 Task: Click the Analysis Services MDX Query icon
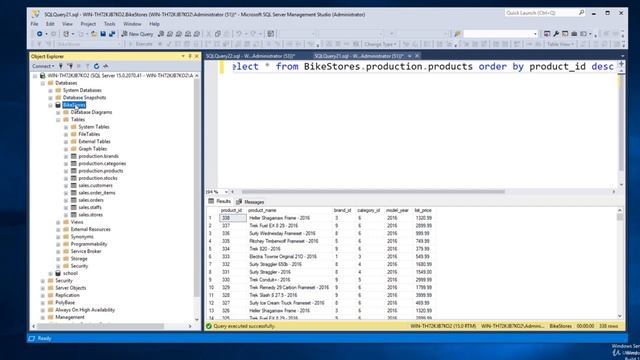tap(170, 34)
